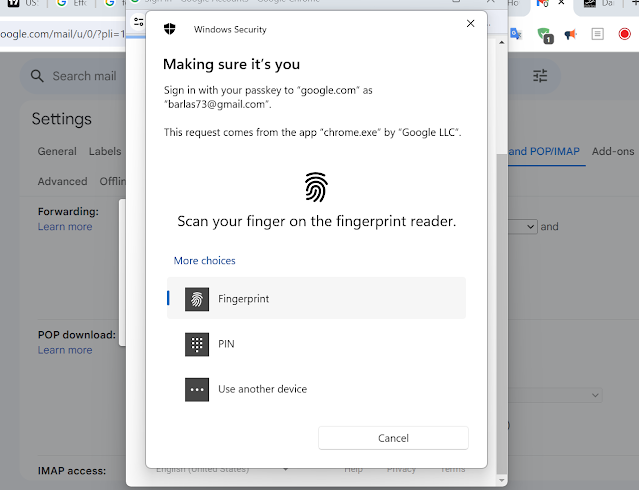639x490 pixels.
Task: Open the General settings tab
Action: pos(57,151)
